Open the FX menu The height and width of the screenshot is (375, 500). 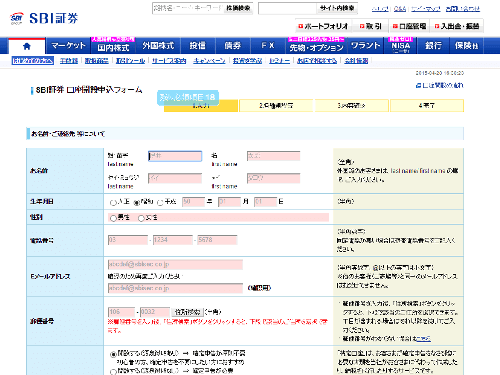[268, 46]
